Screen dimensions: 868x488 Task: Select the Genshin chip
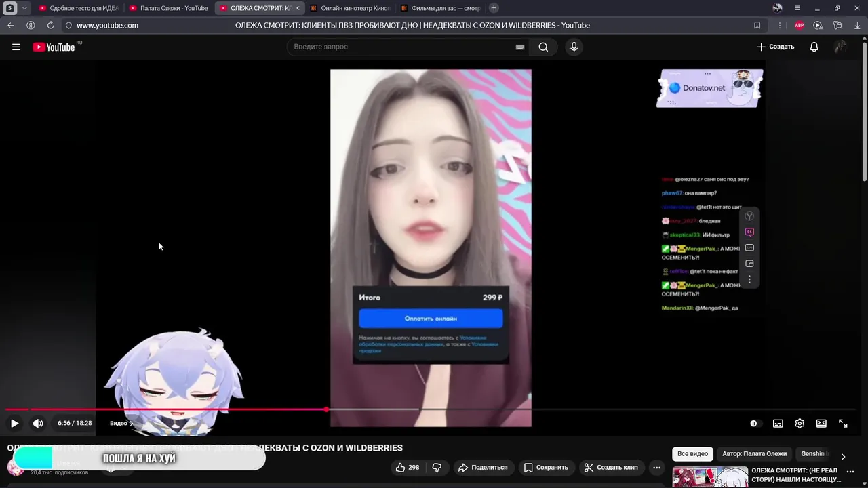[x=813, y=453]
